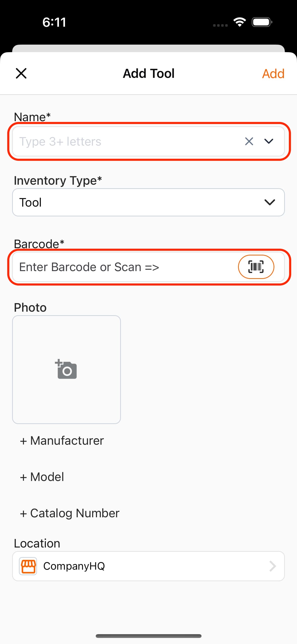Expand the + Catalog Number field

pos(70,513)
